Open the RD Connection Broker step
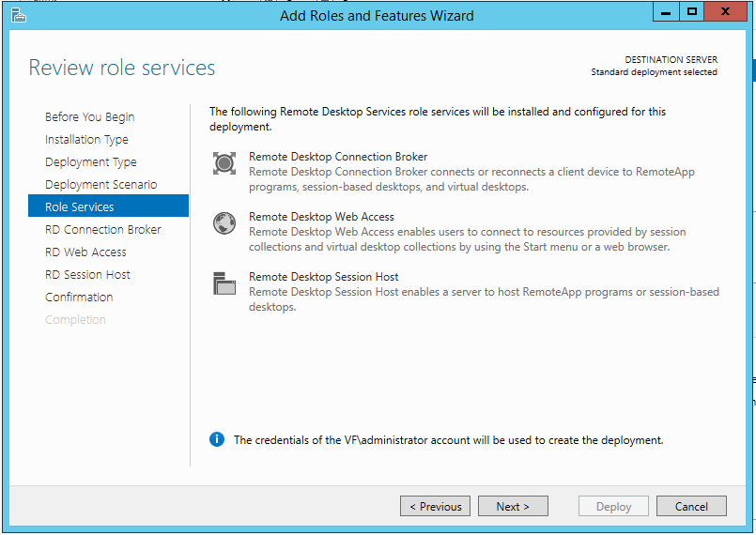Image resolution: width=756 pixels, height=535 pixels. point(102,230)
